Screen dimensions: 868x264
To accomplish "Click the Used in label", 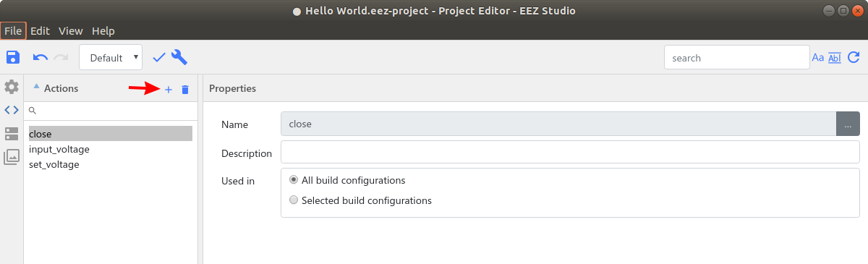I will (238, 181).
